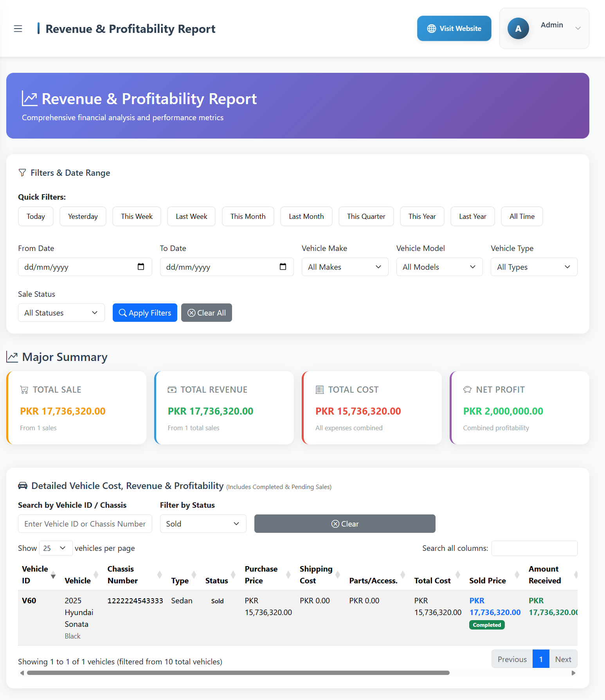Open the To Date calendar picker
Screen dimensions: 605x700
coord(283,267)
